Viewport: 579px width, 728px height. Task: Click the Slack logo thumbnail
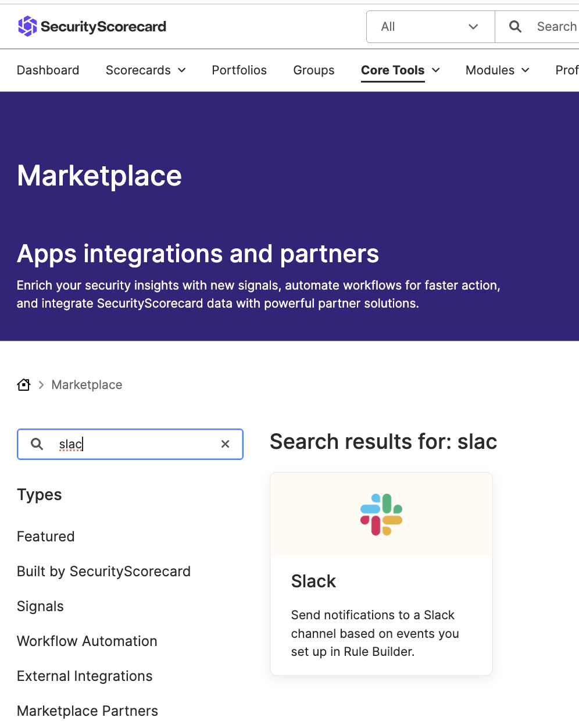click(381, 515)
